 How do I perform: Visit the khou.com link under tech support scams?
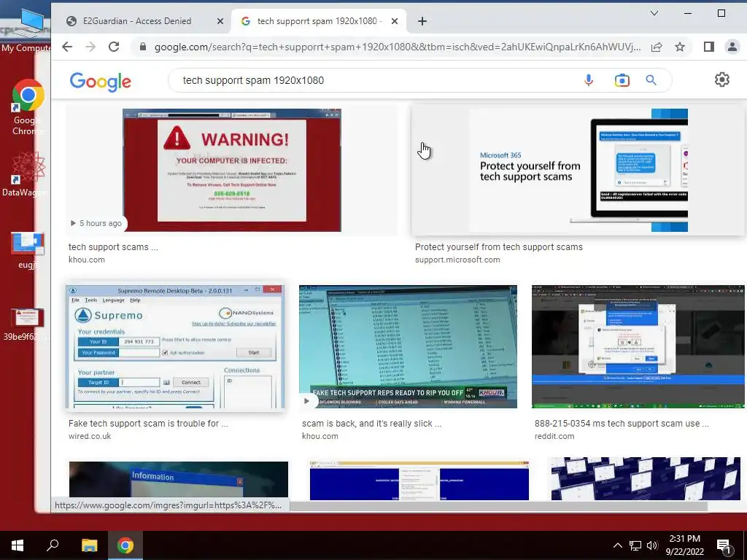(x=87, y=260)
